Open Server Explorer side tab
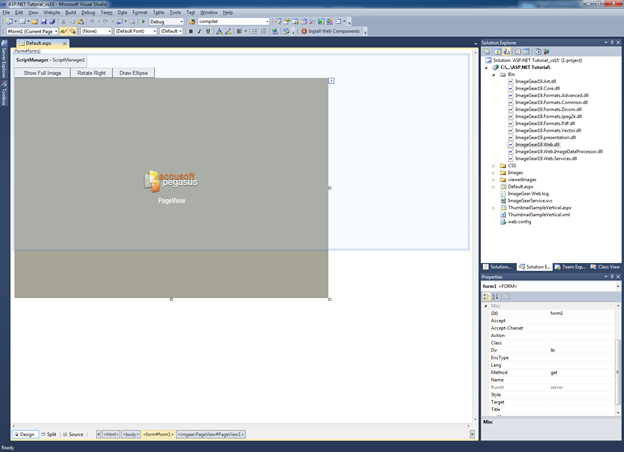 (x=4, y=59)
